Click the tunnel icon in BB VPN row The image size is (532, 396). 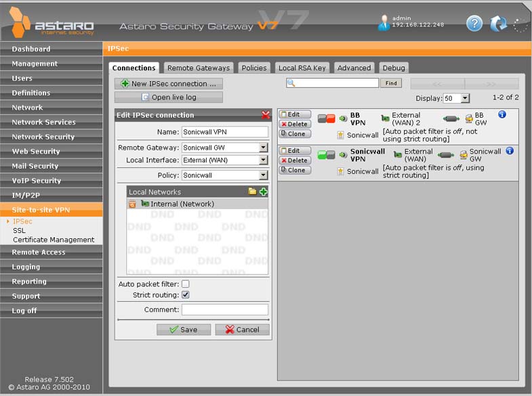point(451,118)
